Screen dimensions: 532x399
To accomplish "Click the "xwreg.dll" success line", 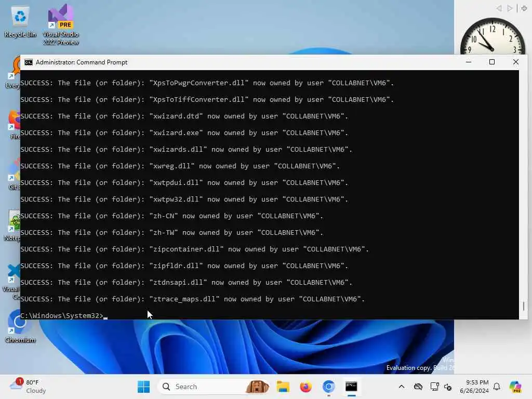I will (180, 166).
